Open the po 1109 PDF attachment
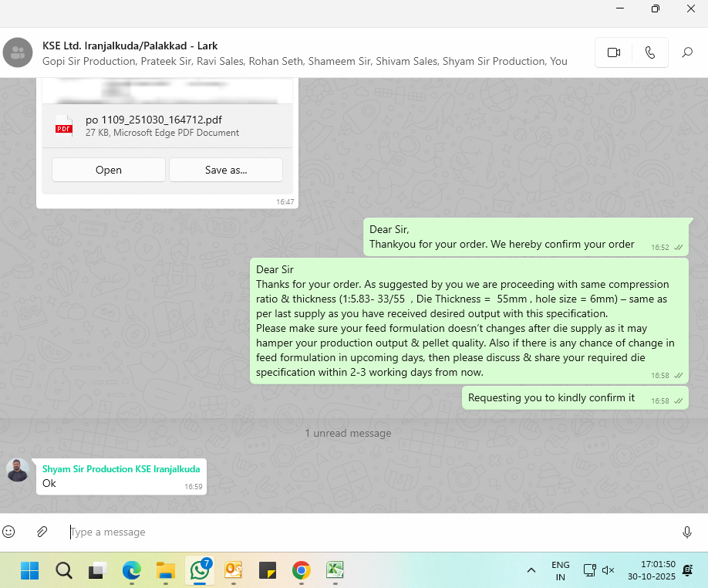This screenshot has width=708, height=588. (109, 170)
